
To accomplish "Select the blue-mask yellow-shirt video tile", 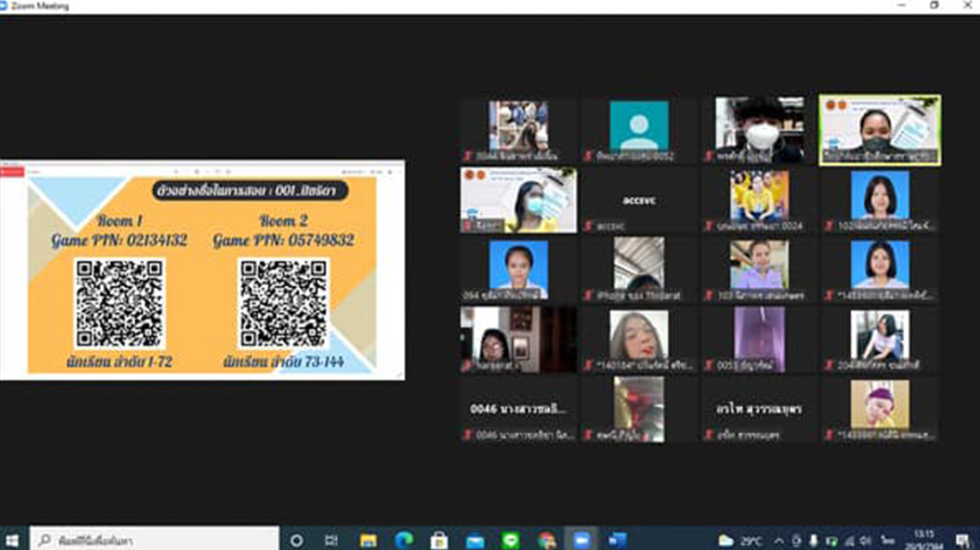I will (x=518, y=200).
